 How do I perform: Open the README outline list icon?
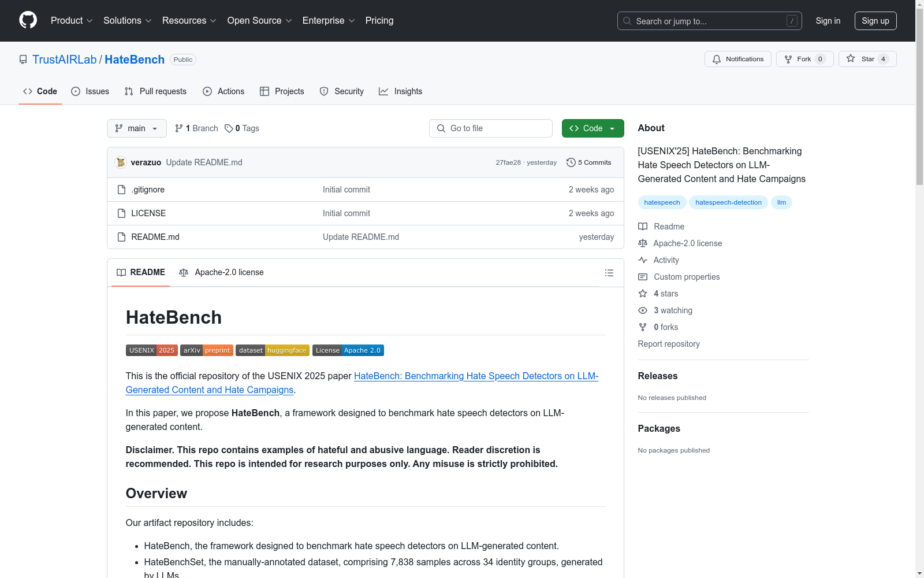tap(609, 273)
